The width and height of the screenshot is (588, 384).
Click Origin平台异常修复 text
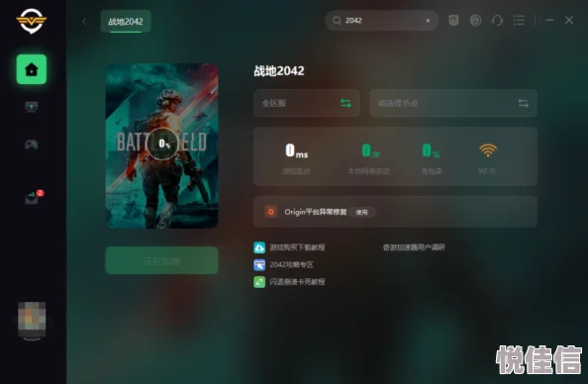click(316, 212)
